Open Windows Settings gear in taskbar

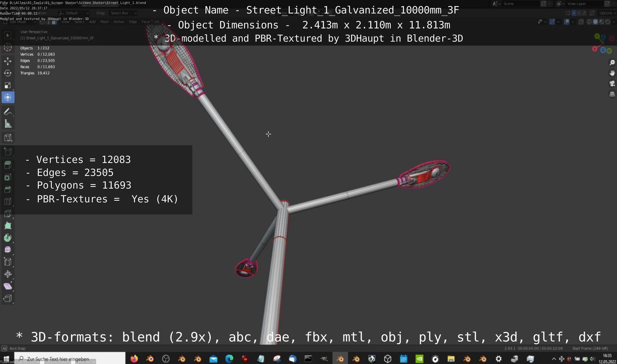499,359
